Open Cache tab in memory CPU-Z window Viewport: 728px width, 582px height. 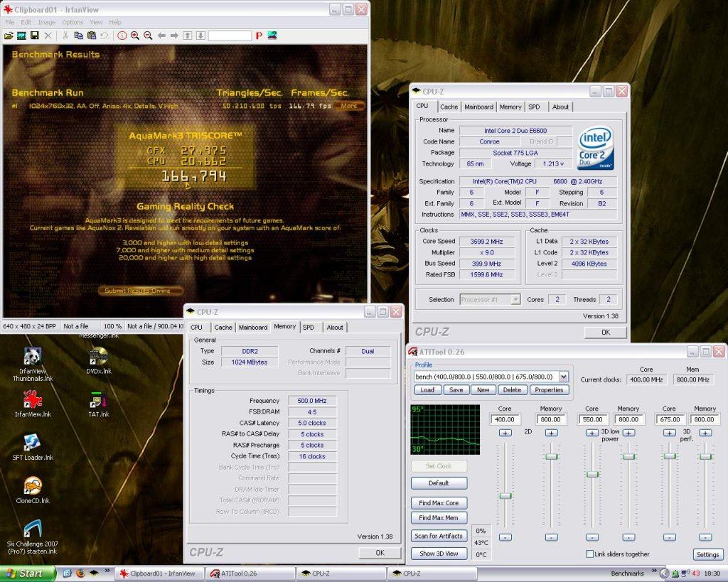tap(223, 327)
